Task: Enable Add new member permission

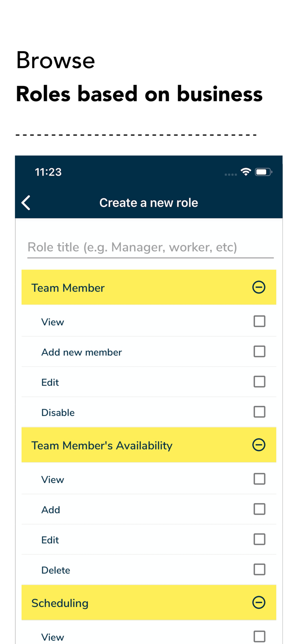Action: tap(259, 351)
